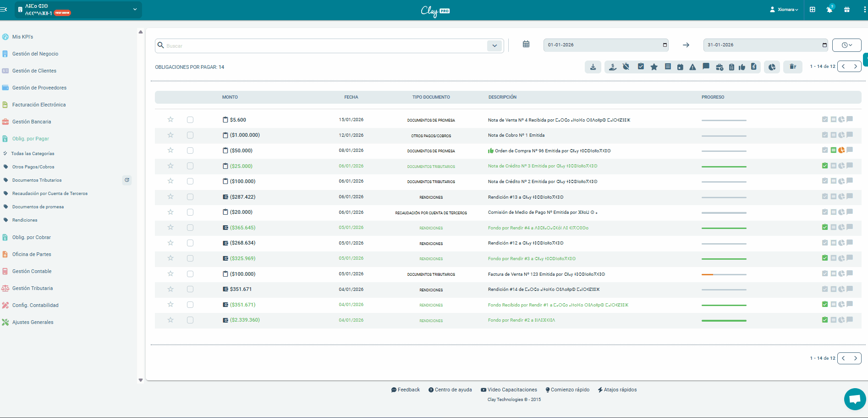Open Atajos rápidos link
This screenshot has height=418, width=868.
coord(617,390)
